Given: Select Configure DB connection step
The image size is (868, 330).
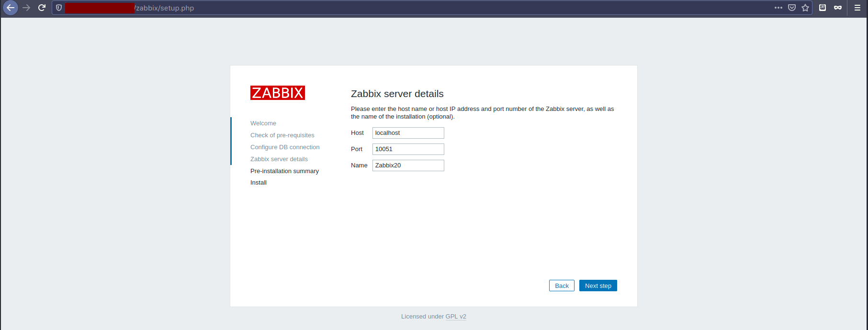Looking at the screenshot, I should click(285, 147).
